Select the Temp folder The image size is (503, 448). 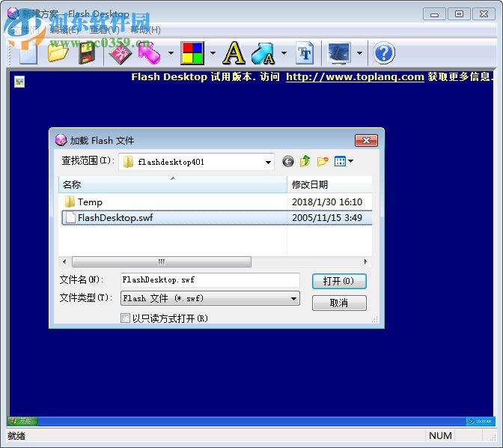[83, 202]
